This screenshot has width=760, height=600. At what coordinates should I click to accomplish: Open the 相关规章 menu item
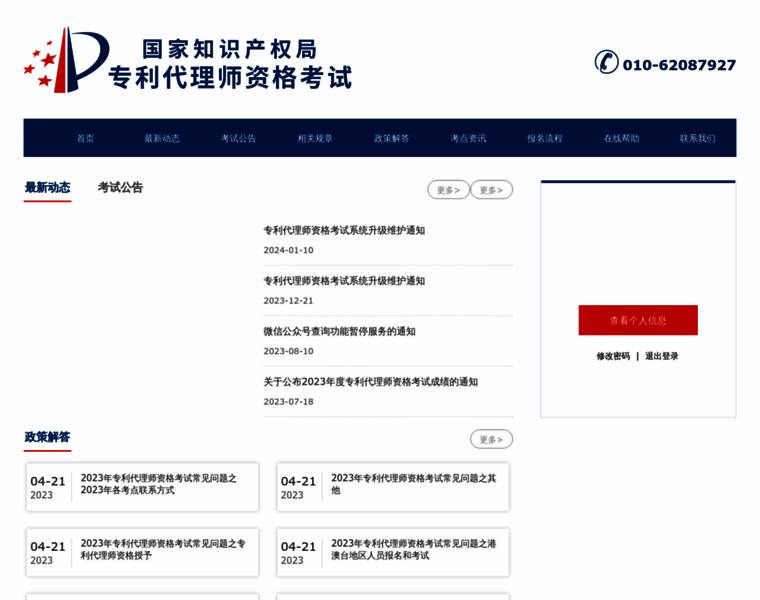[x=315, y=138]
